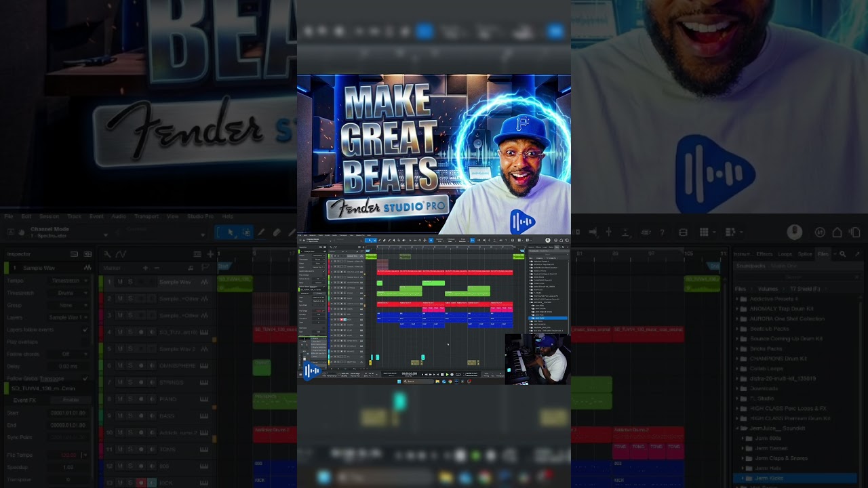Click the Delay '0.00 ms' field in backdrop Inspector
The height and width of the screenshot is (488, 868).
point(69,366)
